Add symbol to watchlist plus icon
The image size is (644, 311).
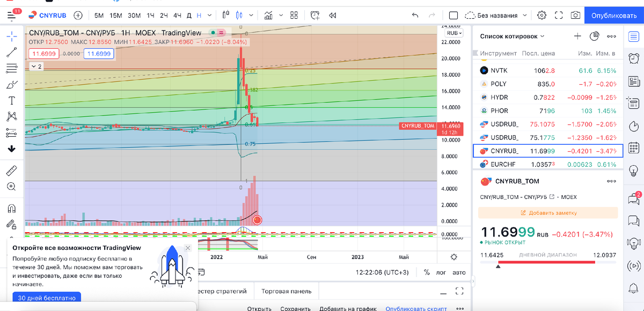[x=577, y=36]
